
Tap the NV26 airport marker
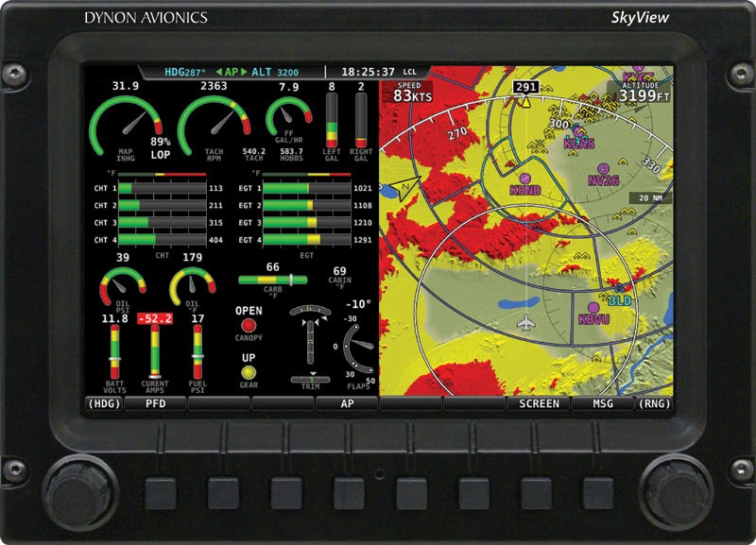(603, 169)
